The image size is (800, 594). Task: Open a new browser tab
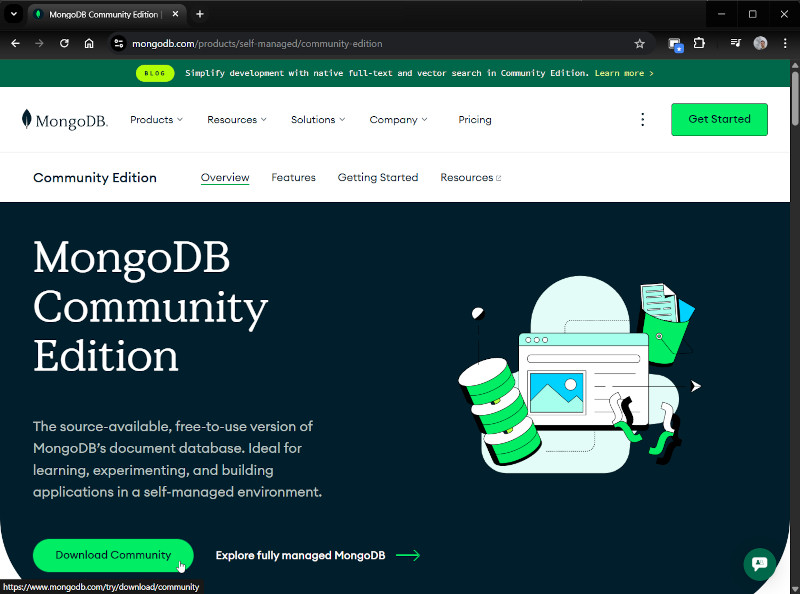[x=200, y=14]
